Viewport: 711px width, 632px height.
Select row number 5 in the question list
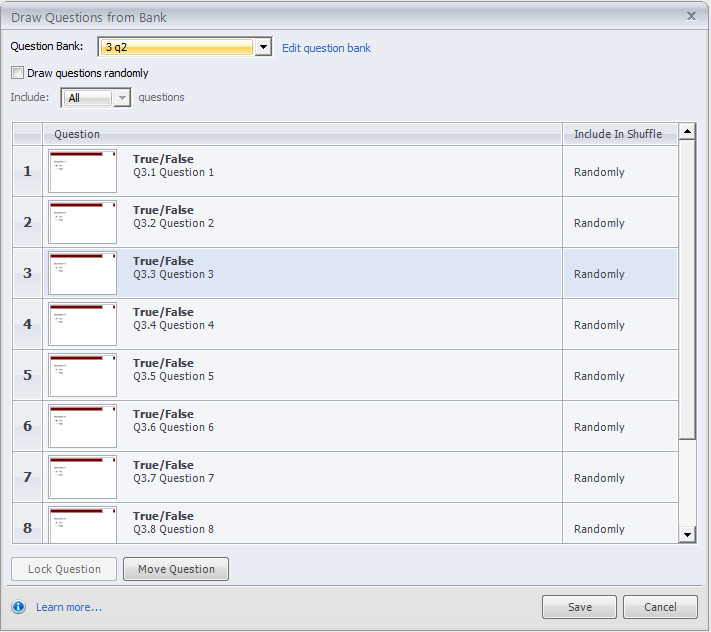pyautogui.click(x=27, y=376)
